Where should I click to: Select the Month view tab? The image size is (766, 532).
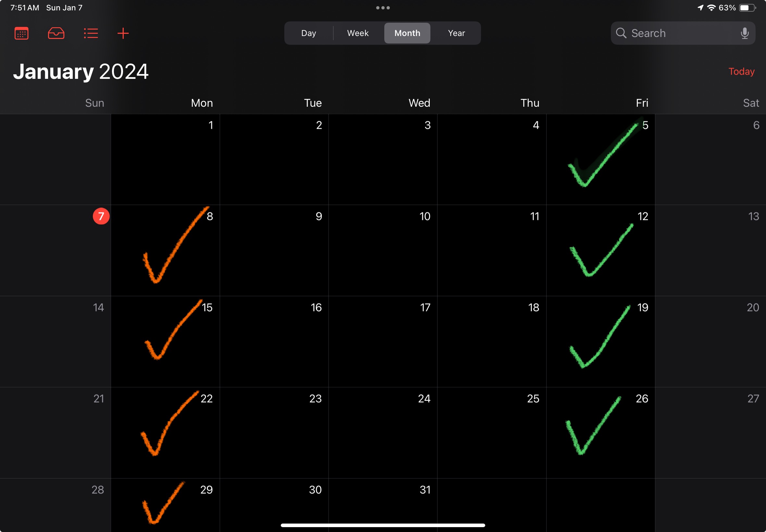(x=407, y=33)
